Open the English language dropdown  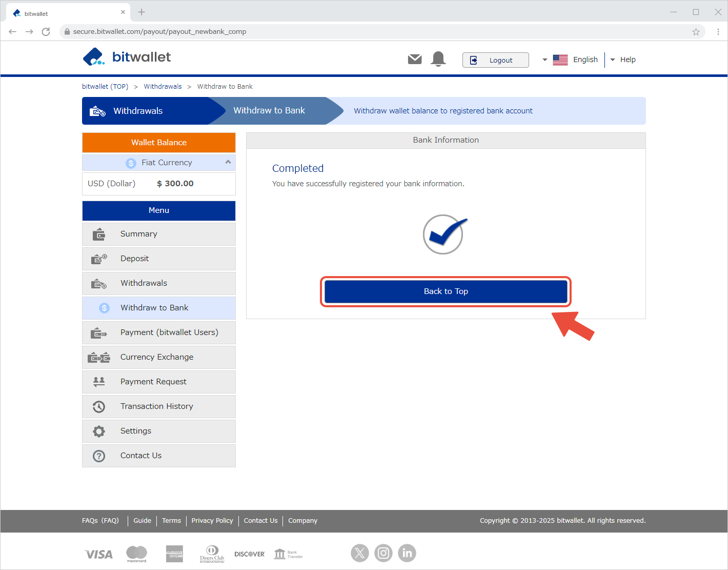tap(570, 60)
